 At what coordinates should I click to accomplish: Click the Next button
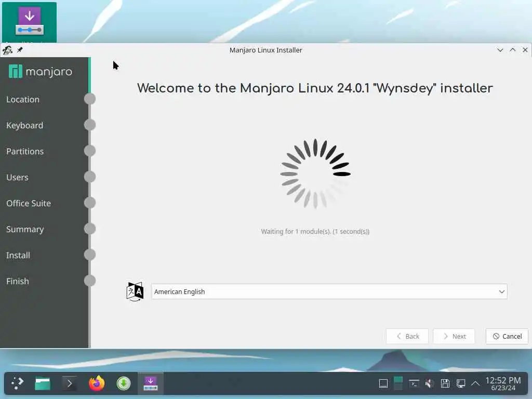pyautogui.click(x=454, y=336)
